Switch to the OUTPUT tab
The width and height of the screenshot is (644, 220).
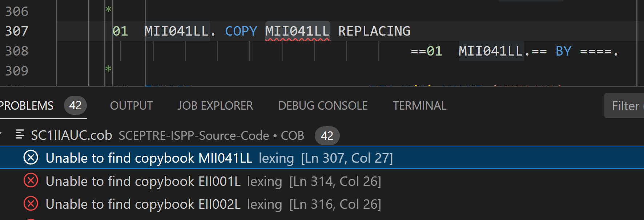[x=131, y=106]
